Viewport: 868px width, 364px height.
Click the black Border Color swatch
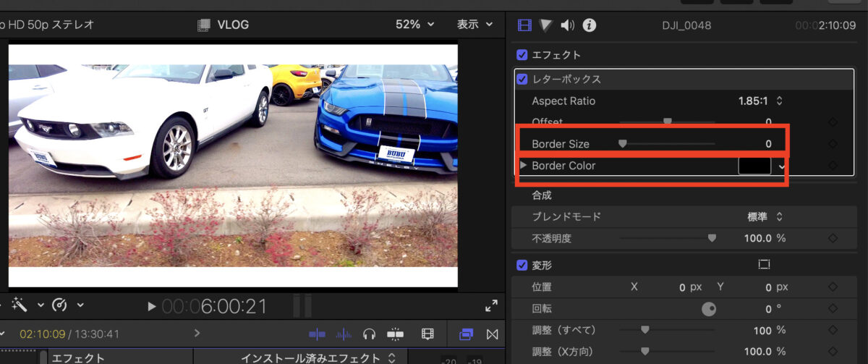[754, 166]
